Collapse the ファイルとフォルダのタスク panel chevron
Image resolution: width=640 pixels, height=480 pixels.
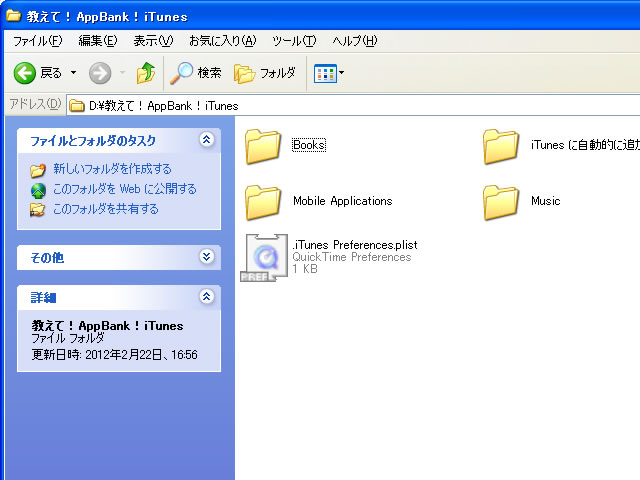pyautogui.click(x=207, y=140)
